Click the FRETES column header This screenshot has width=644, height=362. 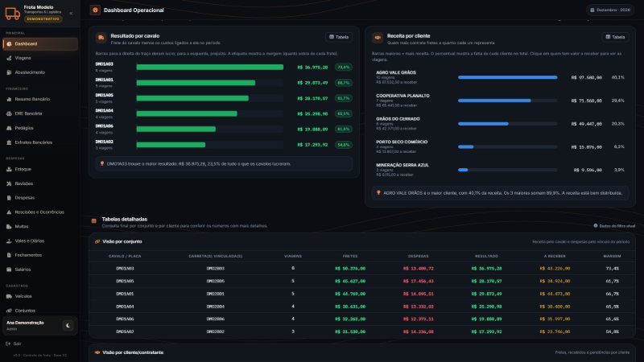[350, 256]
